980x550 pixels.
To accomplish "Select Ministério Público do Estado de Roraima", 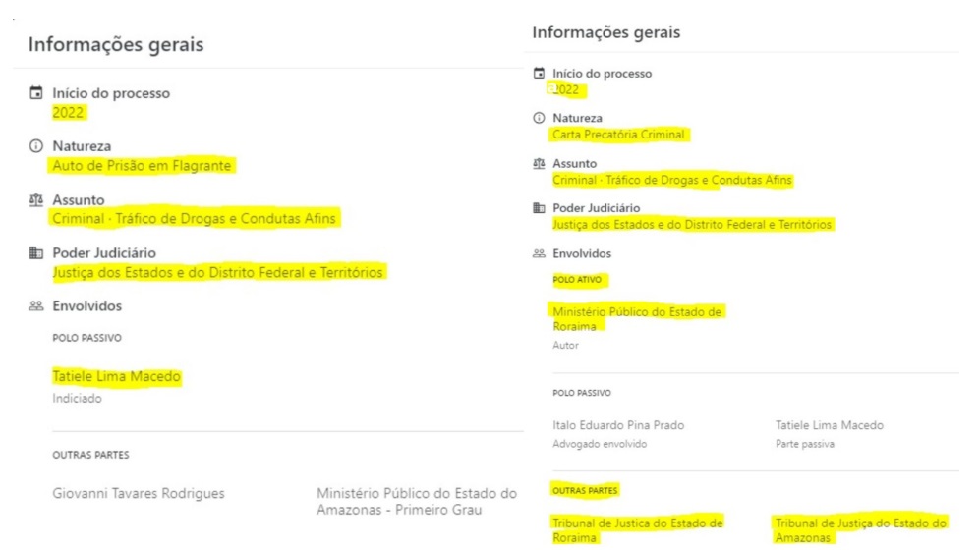I will point(637,318).
